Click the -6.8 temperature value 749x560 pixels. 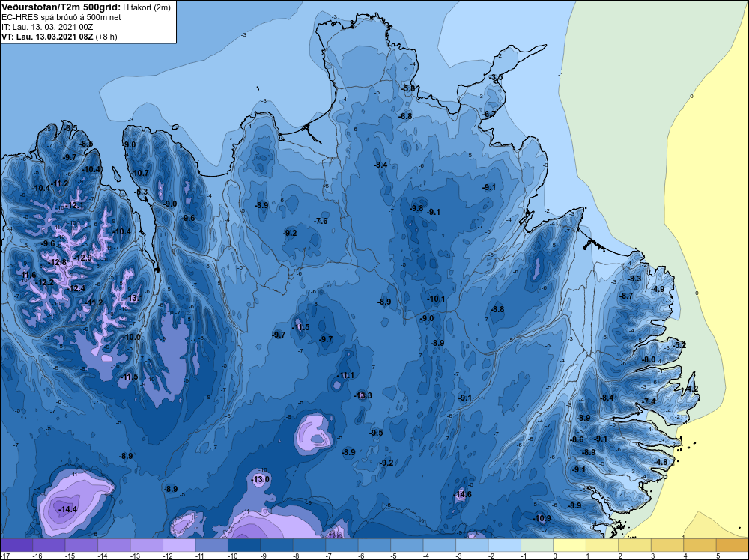(x=405, y=116)
